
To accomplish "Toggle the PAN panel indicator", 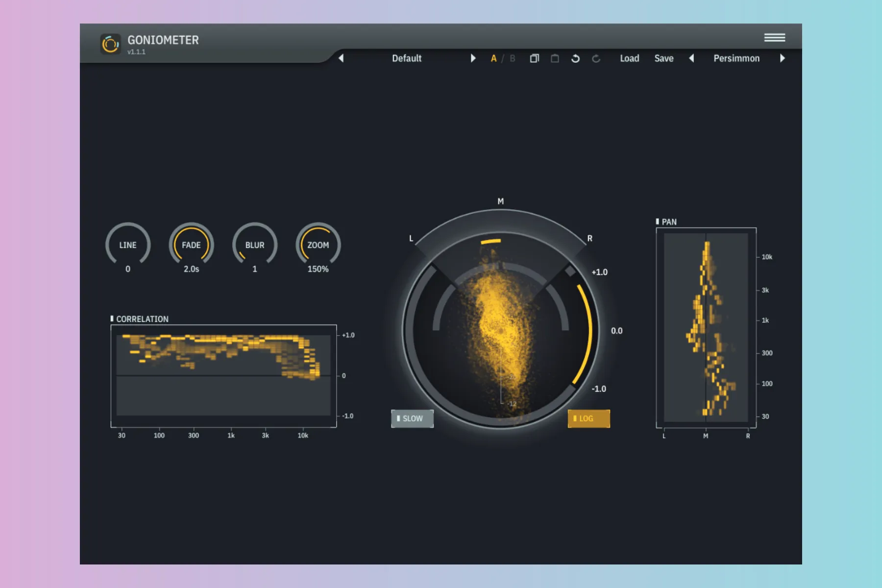I will (x=658, y=221).
